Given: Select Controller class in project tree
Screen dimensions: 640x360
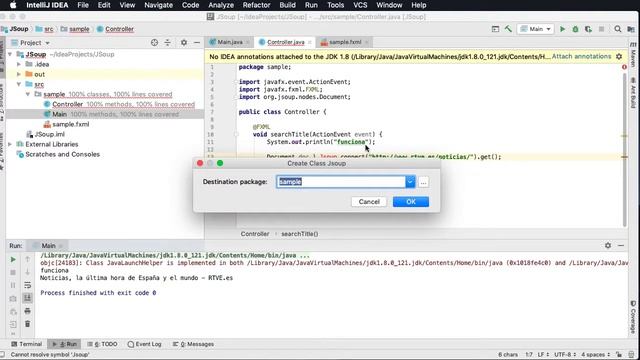Looking at the screenshot, I should pos(67,104).
